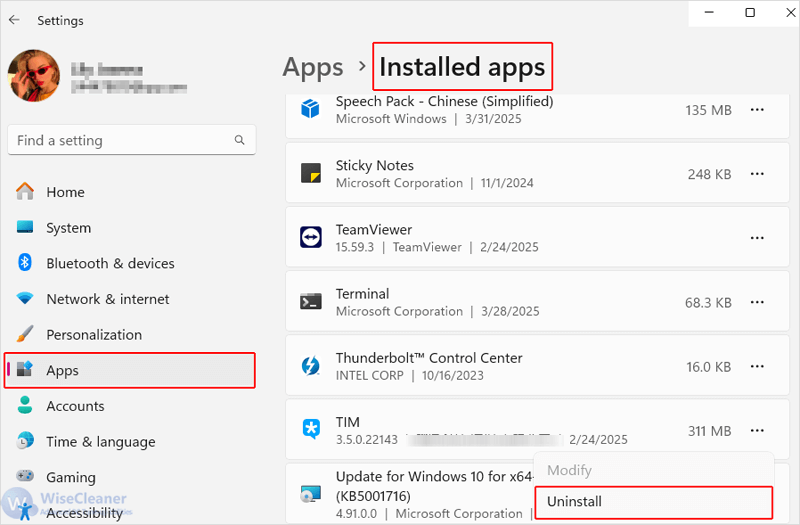The width and height of the screenshot is (800, 525).
Task: Select the TeamViewer app name
Action: (373, 230)
